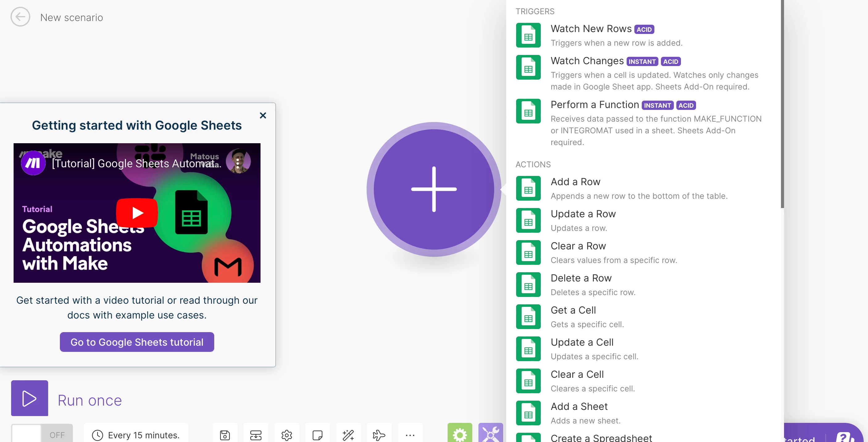Open scenario settings gear icon
868x442 pixels.
286,435
